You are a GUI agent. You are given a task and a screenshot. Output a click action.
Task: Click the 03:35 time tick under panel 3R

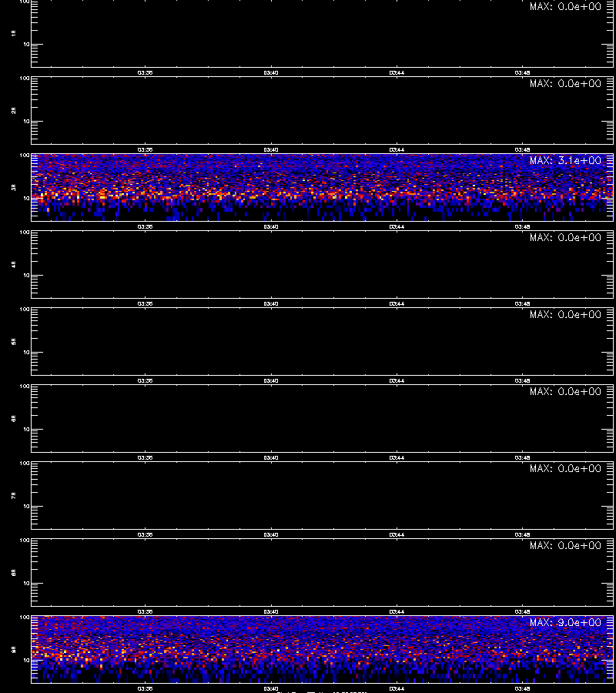[x=145, y=226]
